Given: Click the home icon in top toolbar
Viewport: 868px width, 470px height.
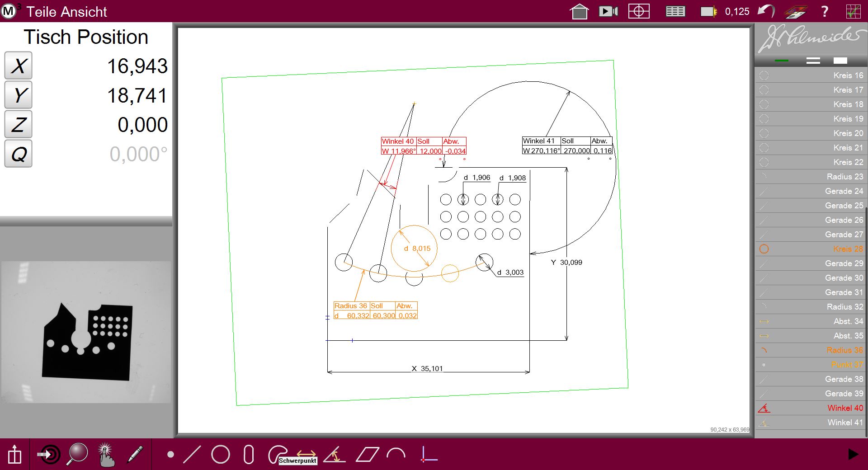Looking at the screenshot, I should (x=579, y=11).
